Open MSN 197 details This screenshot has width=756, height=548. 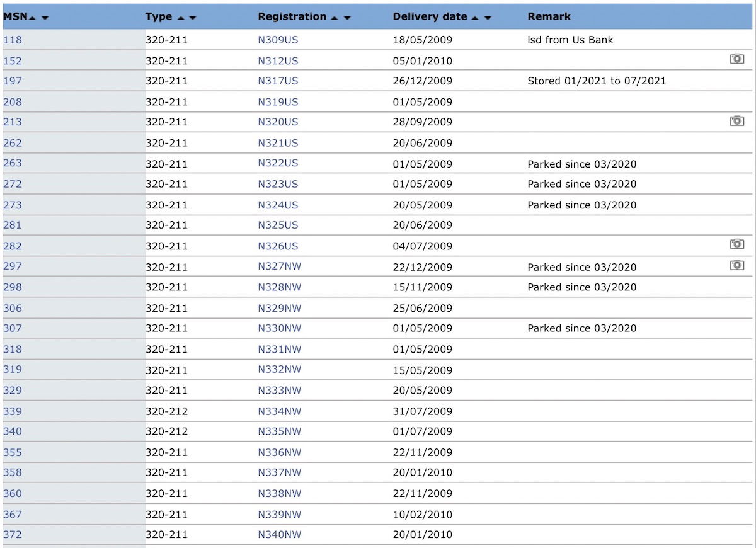click(12, 81)
